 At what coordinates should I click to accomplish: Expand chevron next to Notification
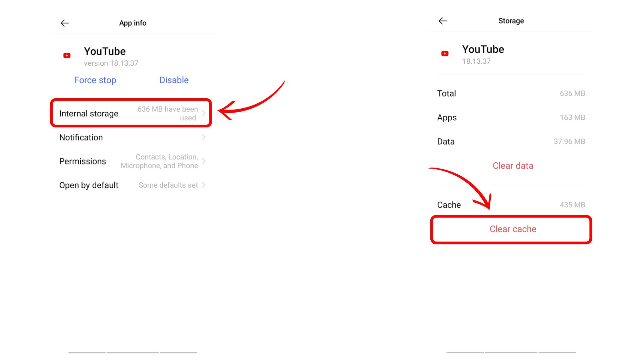click(x=204, y=137)
